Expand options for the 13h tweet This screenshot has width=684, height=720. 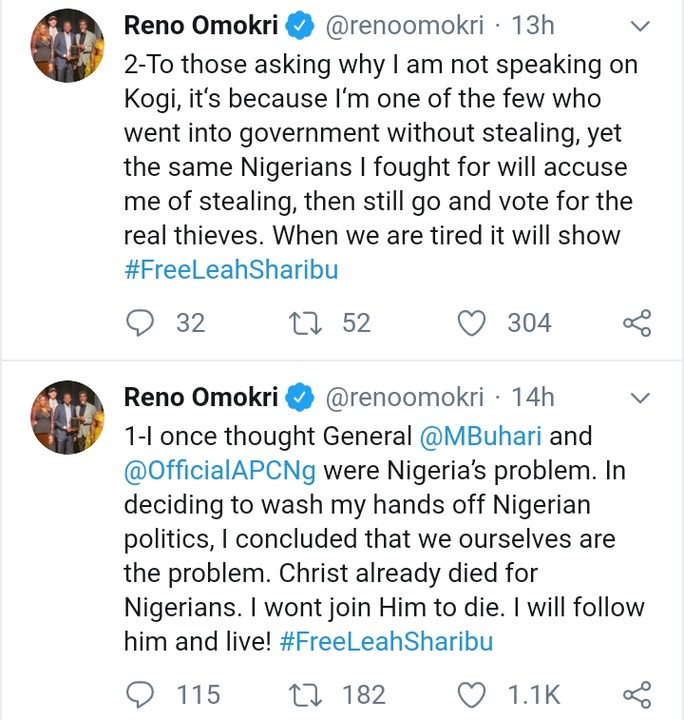641,27
